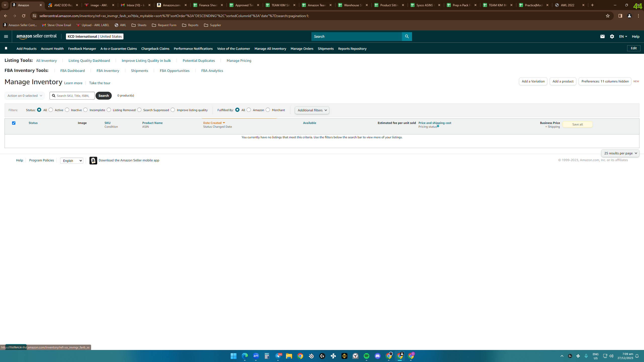644x362 pixels.
Task: Open the Action on 0 selected dropdown
Action: tap(25, 96)
